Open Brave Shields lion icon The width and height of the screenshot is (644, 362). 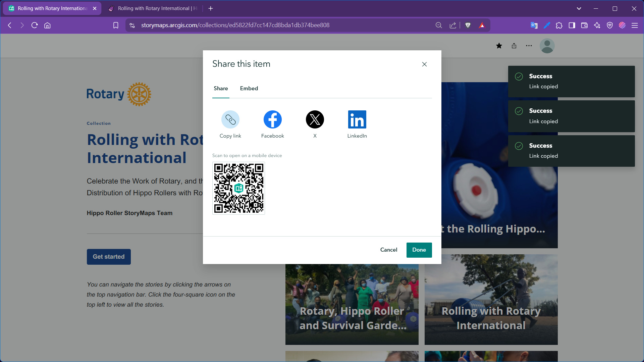(x=468, y=25)
